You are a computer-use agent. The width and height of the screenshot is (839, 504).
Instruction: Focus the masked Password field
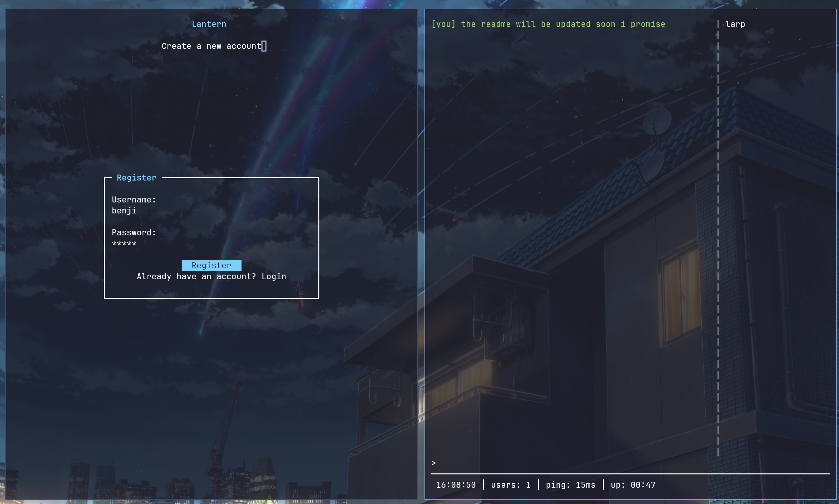coord(124,243)
